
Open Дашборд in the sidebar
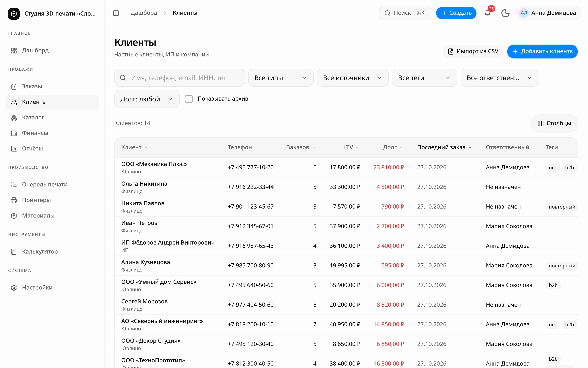pos(52,50)
